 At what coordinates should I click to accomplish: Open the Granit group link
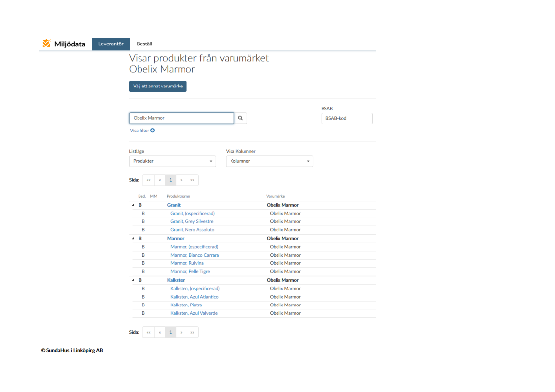(x=174, y=205)
